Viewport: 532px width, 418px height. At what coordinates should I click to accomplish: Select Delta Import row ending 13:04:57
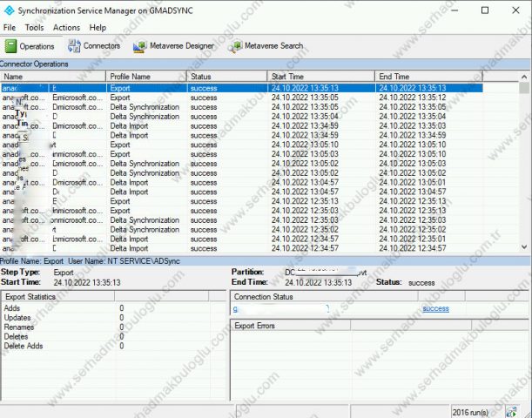pyautogui.click(x=241, y=192)
